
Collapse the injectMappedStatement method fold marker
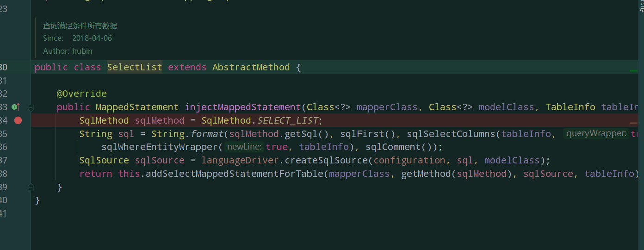(x=31, y=107)
